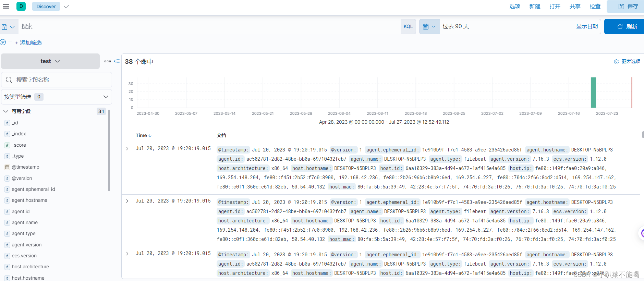Click the Add filter link
644x281 pixels.
click(x=28, y=43)
